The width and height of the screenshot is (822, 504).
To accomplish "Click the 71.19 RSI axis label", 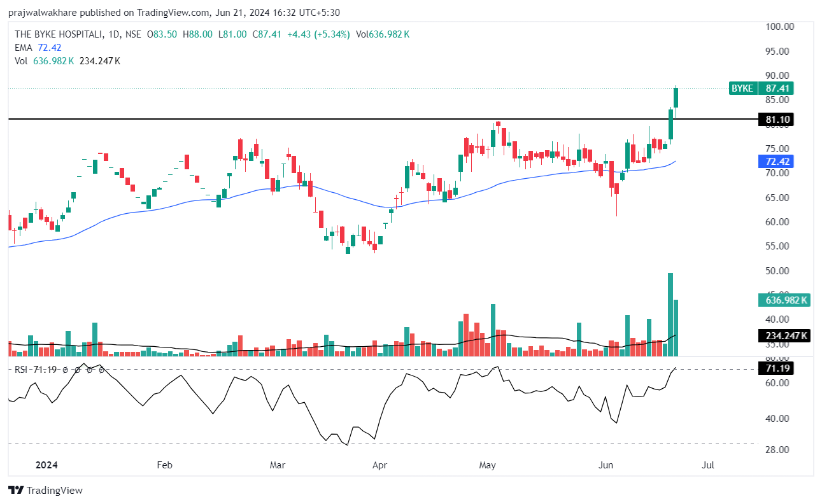I will point(779,368).
